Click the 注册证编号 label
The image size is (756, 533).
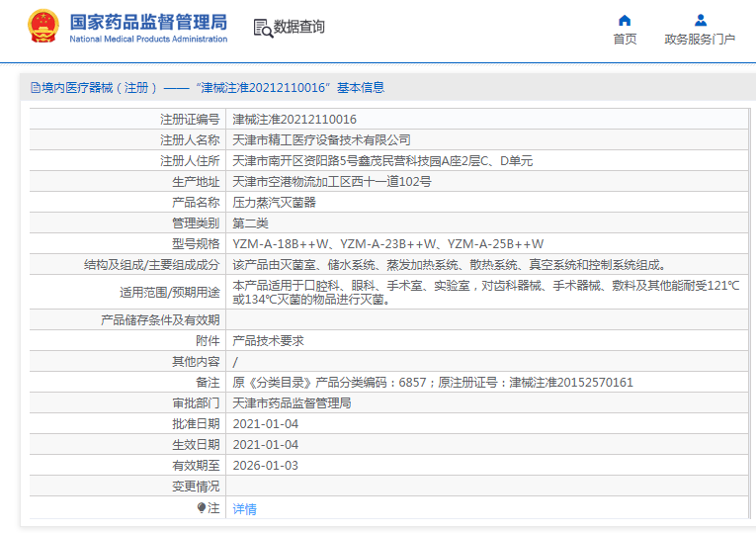190,119
